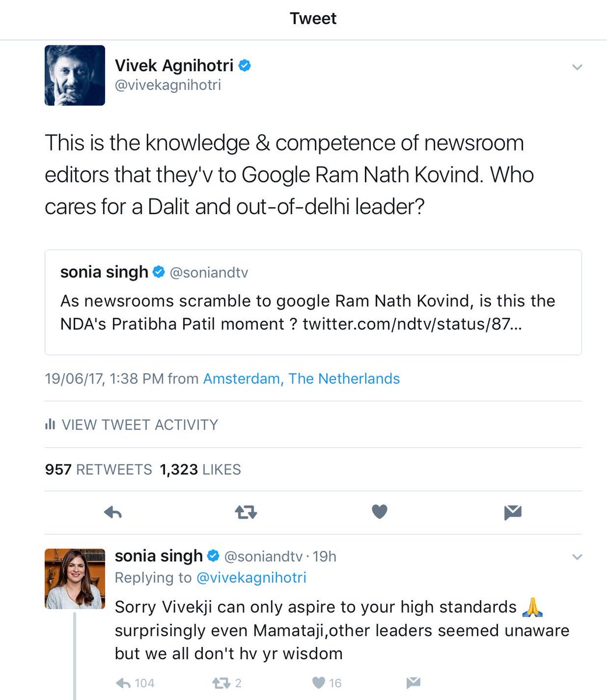Open the chevron menu on Vivek's tweet

pyautogui.click(x=577, y=67)
